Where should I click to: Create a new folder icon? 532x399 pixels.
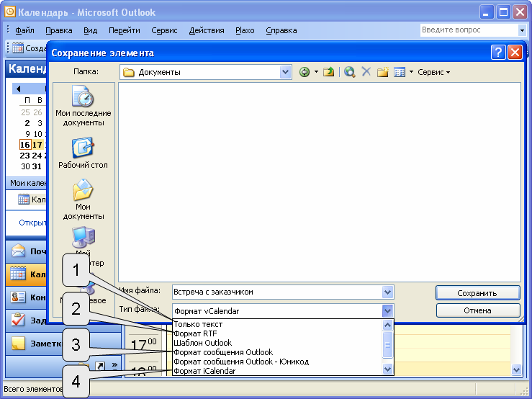point(382,72)
